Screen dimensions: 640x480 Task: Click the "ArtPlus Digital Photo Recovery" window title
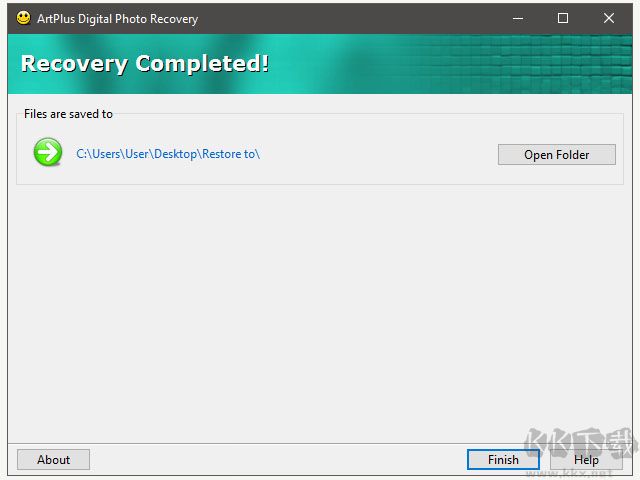(x=118, y=19)
